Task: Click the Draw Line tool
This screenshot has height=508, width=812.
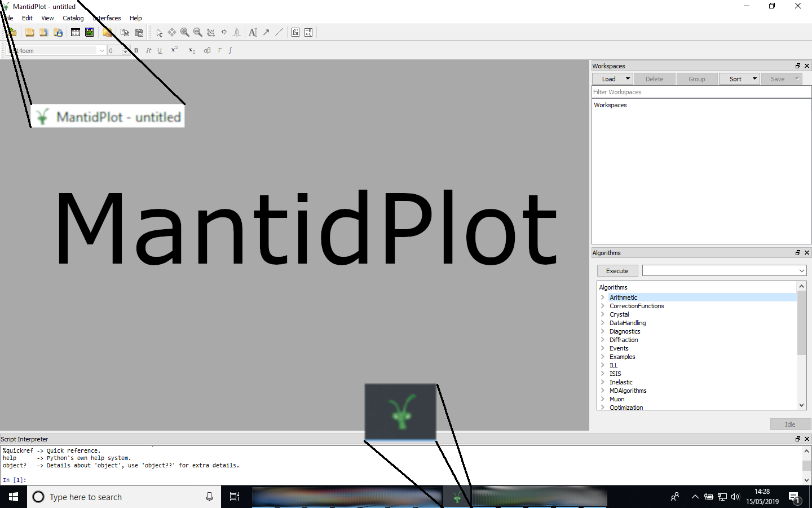Action: point(279,33)
